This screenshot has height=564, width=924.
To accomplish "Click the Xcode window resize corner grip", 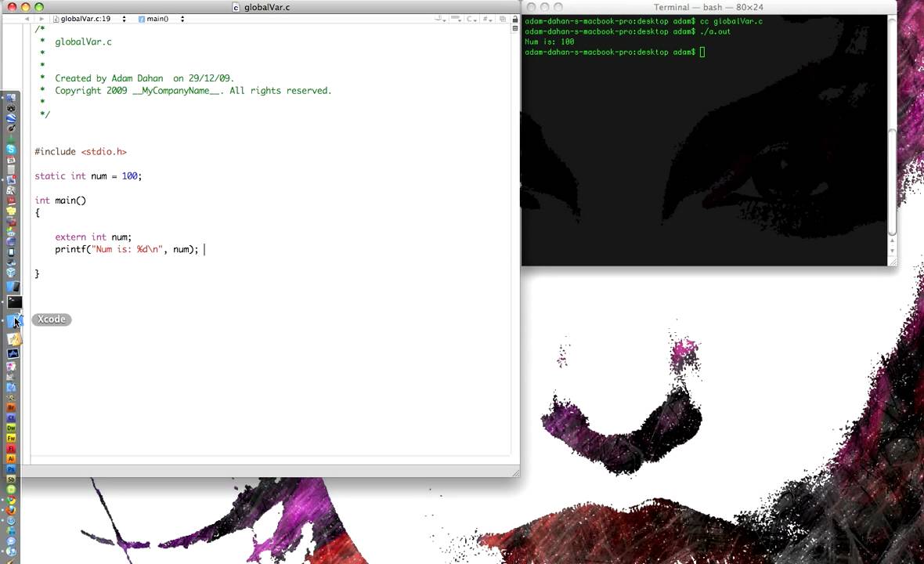I will click(x=515, y=472).
